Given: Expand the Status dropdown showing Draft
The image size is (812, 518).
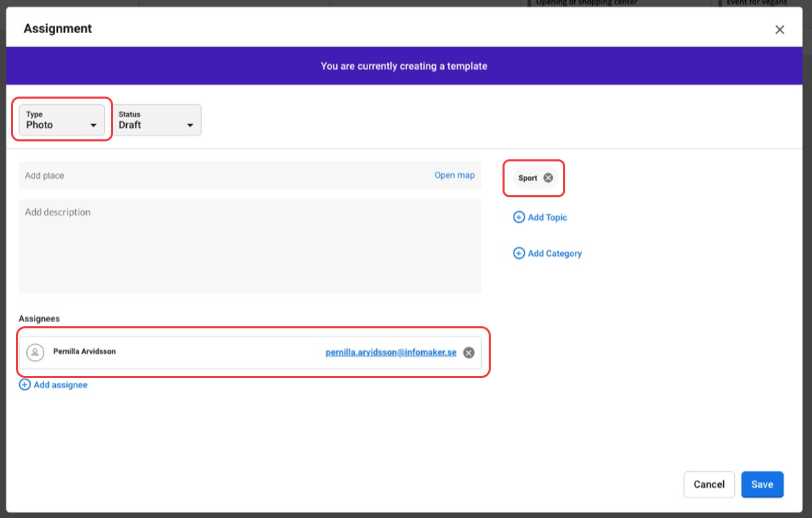Looking at the screenshot, I should (x=156, y=120).
